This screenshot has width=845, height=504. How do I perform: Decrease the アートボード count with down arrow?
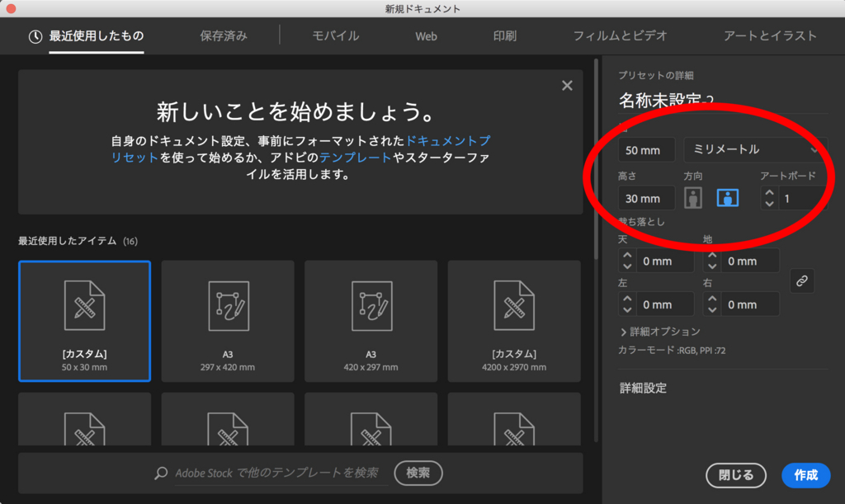pyautogui.click(x=770, y=204)
